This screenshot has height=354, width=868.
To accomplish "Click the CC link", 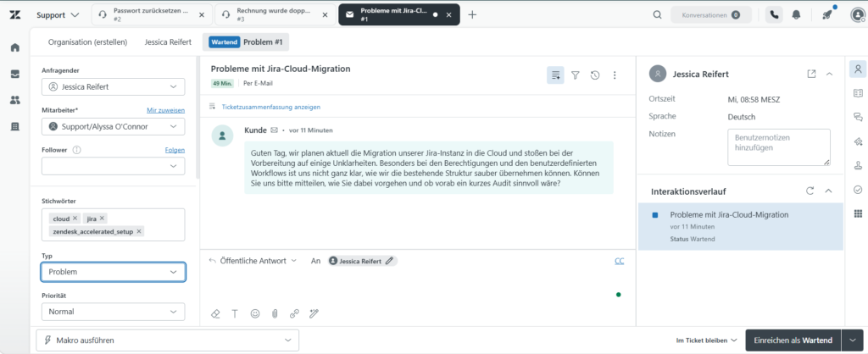I will point(620,261).
